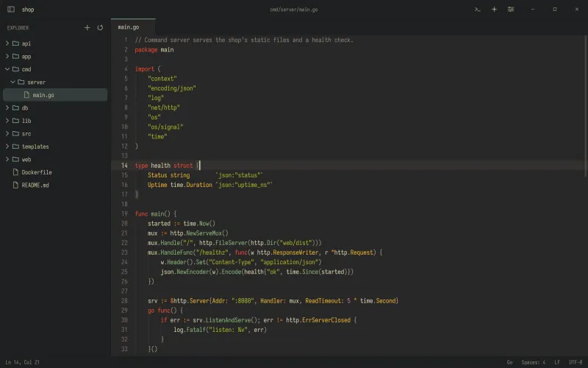The height and width of the screenshot is (368, 588).
Task: Switch to the main.go editor tab
Action: tap(133, 27)
